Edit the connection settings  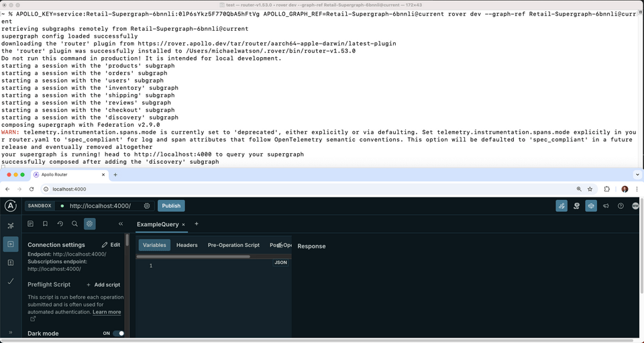[111, 245]
